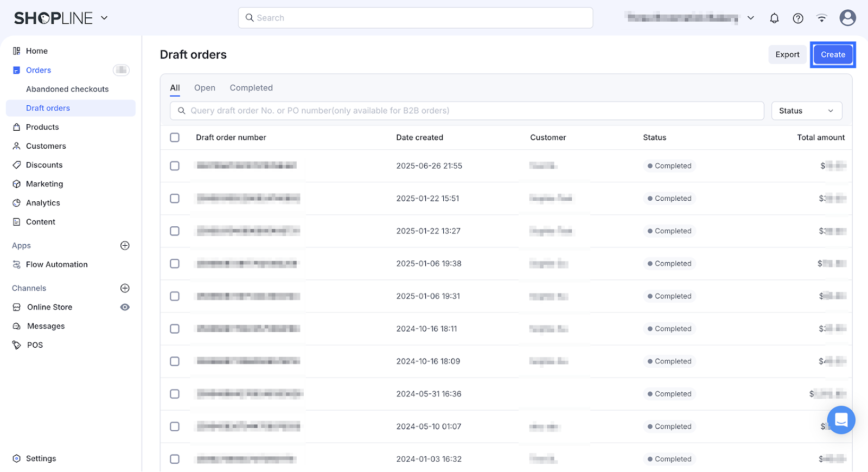Click the Export button
Screen dimensions: 868x472
pyautogui.click(x=787, y=55)
